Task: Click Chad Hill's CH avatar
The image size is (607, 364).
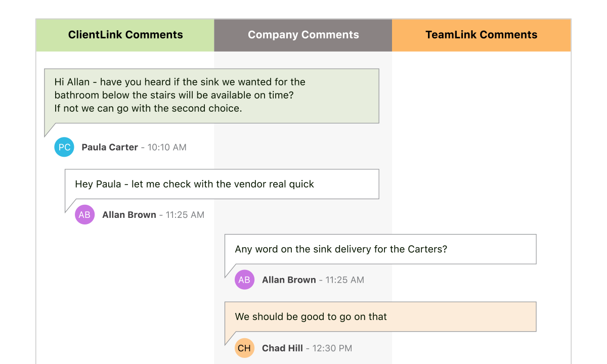Action: click(x=244, y=348)
